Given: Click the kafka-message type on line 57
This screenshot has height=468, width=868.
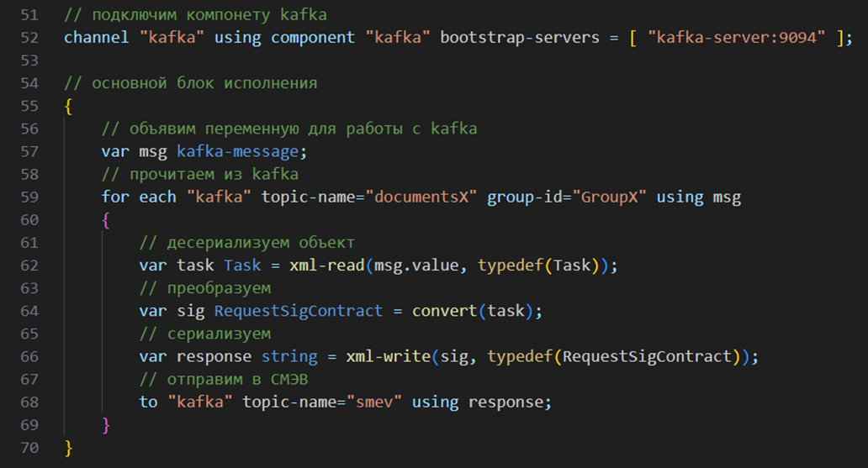Looking at the screenshot, I should [x=237, y=151].
